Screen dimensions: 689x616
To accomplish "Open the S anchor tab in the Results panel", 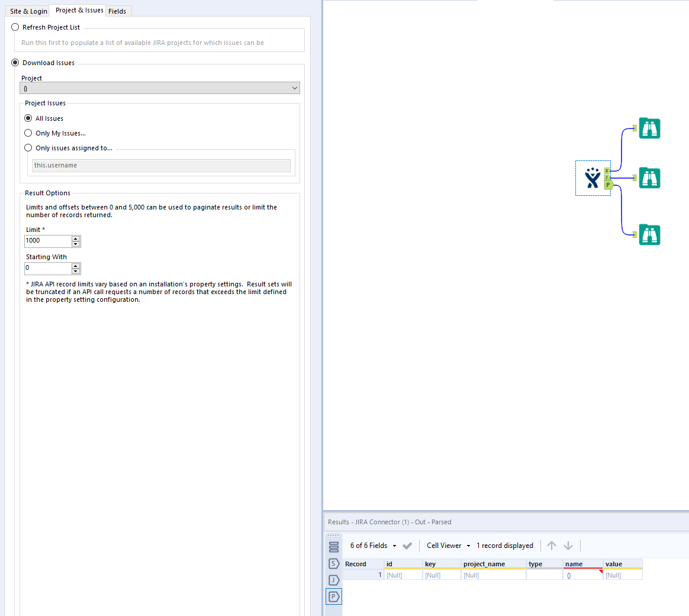I will pos(333,564).
